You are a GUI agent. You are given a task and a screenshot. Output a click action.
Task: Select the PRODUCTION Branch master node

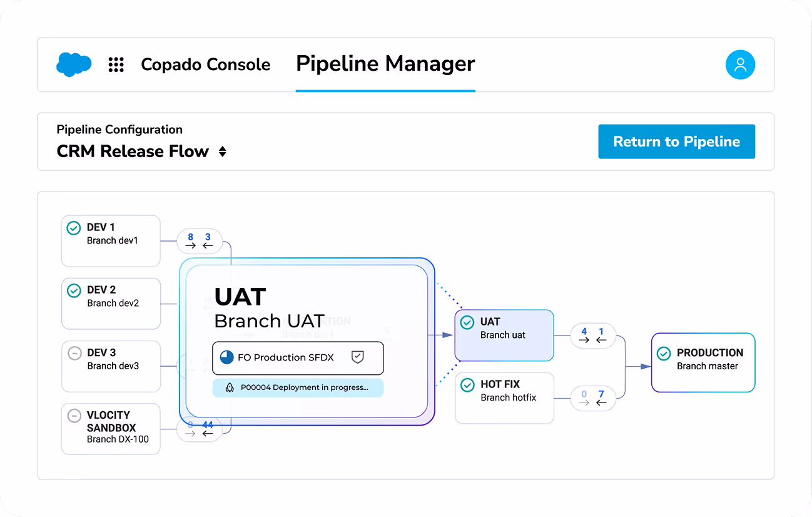click(703, 362)
